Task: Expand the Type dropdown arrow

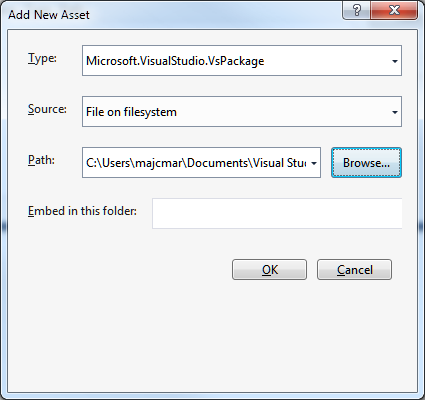Action: click(x=395, y=61)
